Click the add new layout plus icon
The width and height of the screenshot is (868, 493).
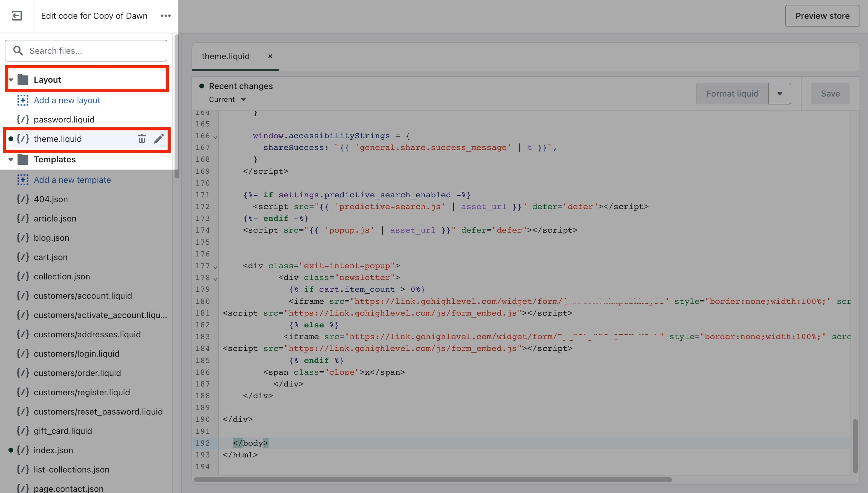[23, 100]
